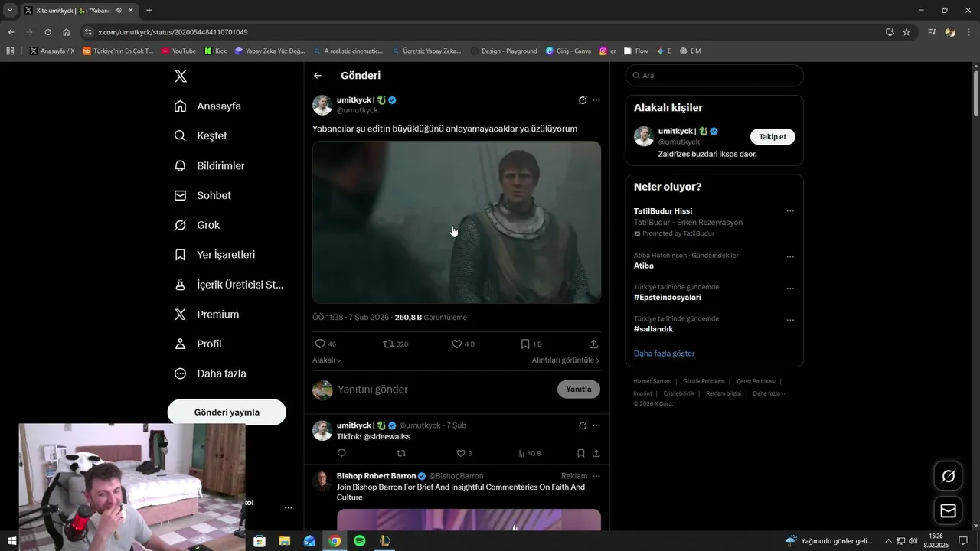This screenshot has width=980, height=551.
Task: Expand the Alakalı sort dropdown
Action: (x=327, y=360)
